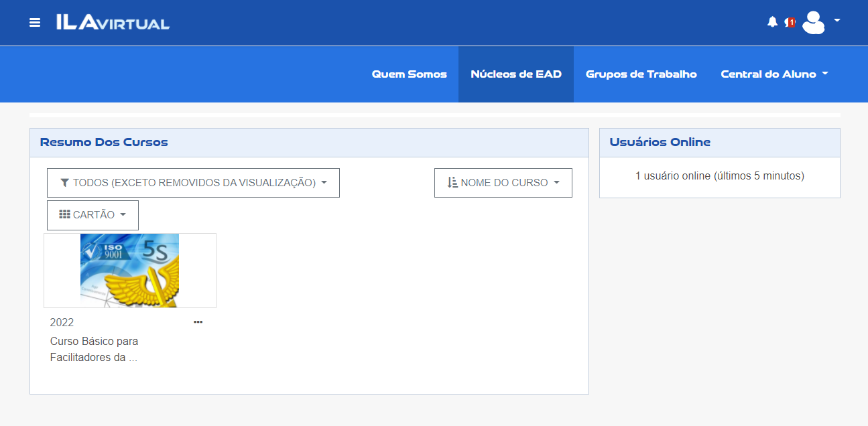Open the hamburger side menu
Viewport: 868px width, 426px height.
pyautogui.click(x=35, y=23)
